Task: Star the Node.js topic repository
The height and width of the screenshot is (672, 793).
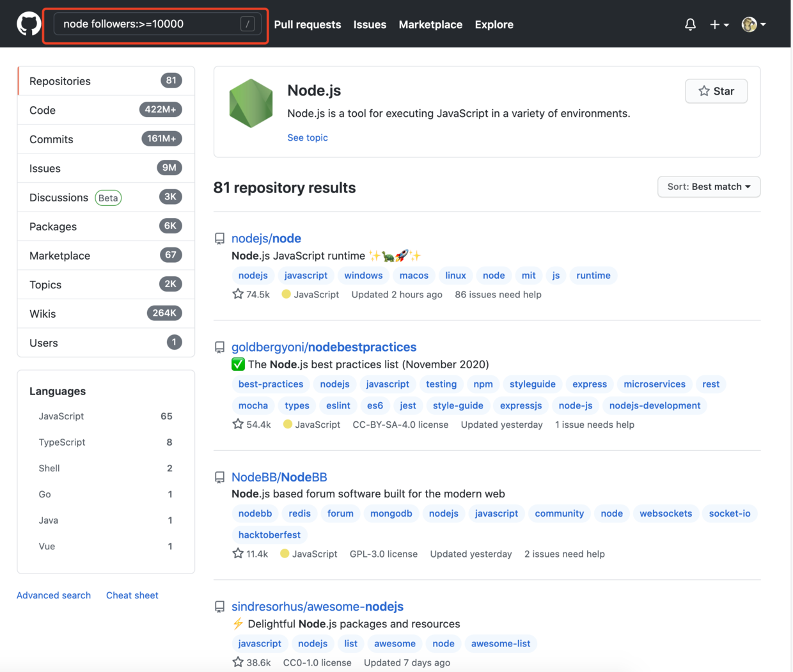Action: (716, 91)
